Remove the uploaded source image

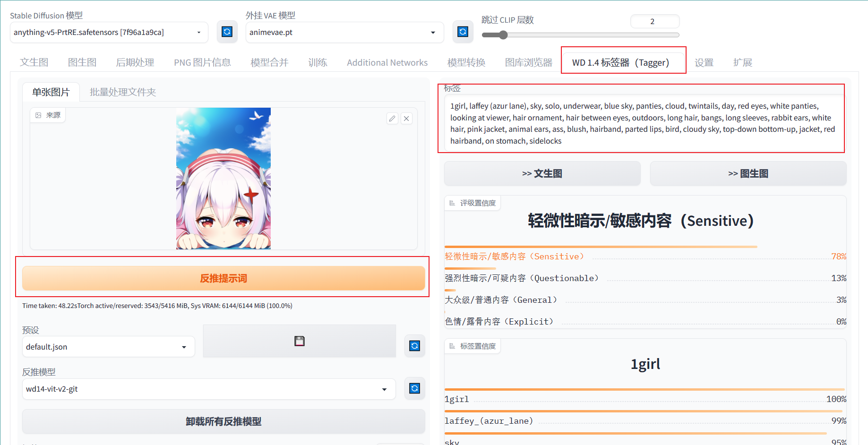tap(406, 119)
